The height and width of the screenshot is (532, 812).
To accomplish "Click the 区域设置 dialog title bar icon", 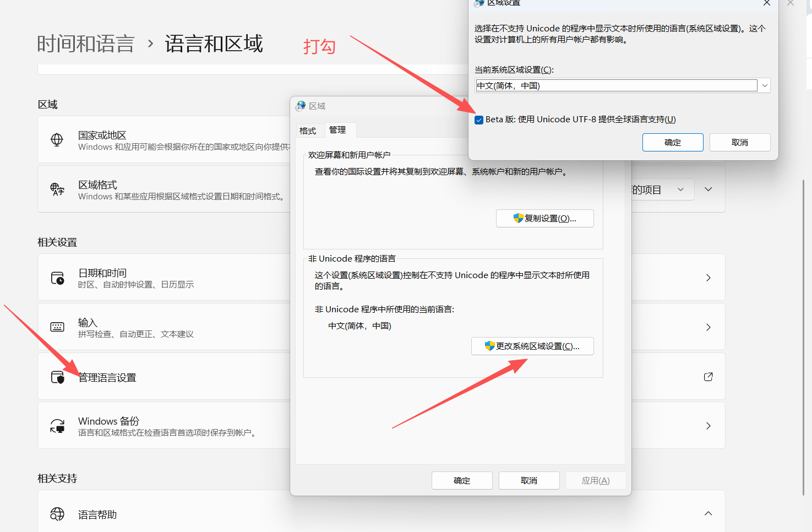I will coord(479,3).
